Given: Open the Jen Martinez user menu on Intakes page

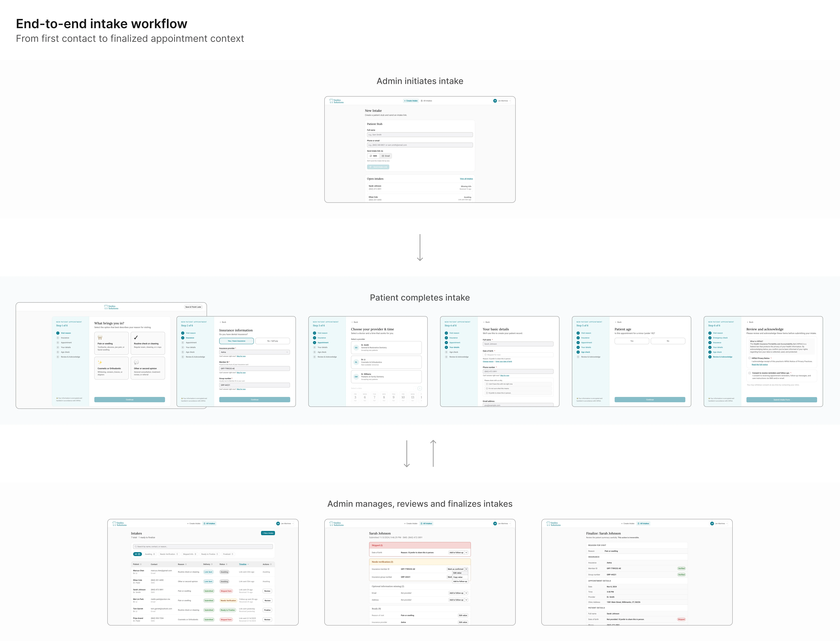Looking at the screenshot, I should 285,524.
